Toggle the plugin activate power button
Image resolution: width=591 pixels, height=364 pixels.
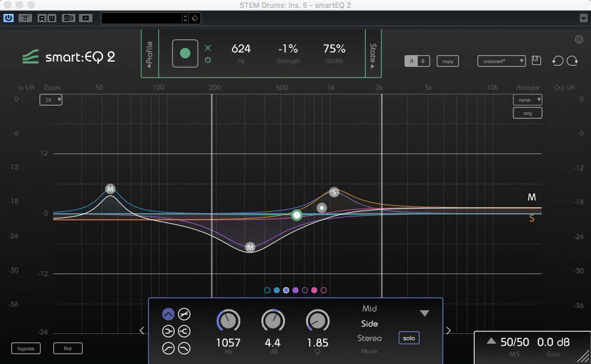(x=9, y=18)
